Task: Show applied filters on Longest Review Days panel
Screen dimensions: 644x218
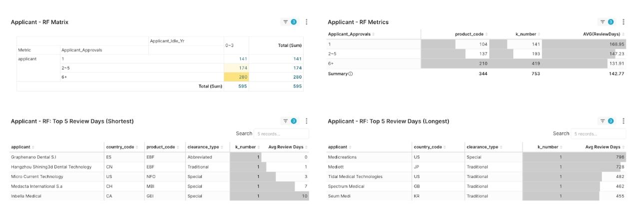Action: point(607,121)
